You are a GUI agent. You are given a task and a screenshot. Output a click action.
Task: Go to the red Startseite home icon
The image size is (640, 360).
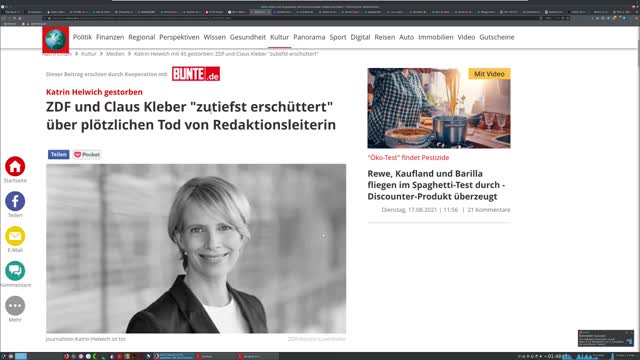pyautogui.click(x=15, y=167)
